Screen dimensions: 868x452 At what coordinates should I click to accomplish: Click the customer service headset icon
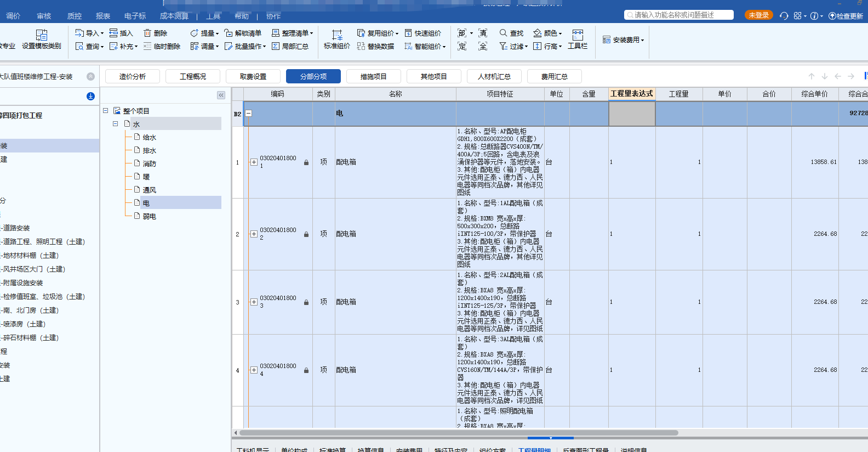784,16
